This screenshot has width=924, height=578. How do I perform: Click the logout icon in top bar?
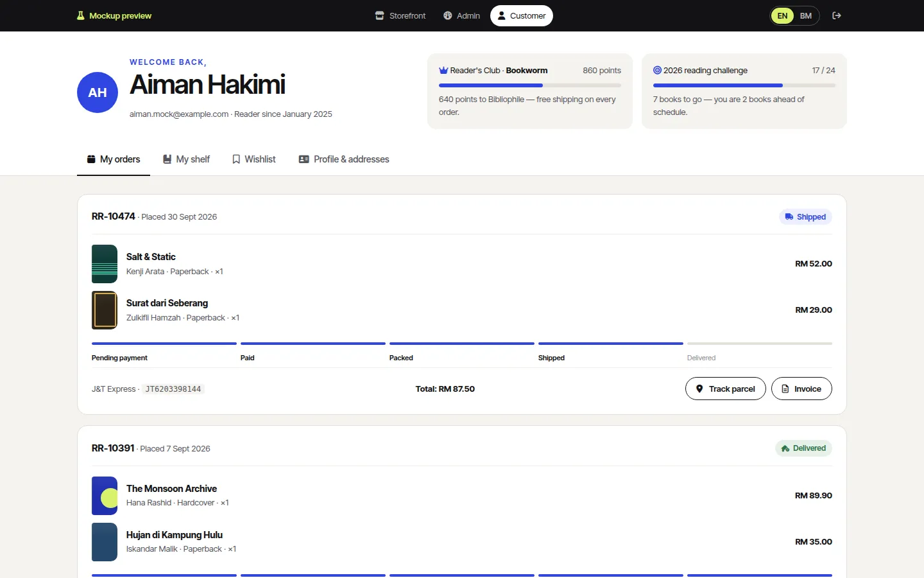point(837,15)
